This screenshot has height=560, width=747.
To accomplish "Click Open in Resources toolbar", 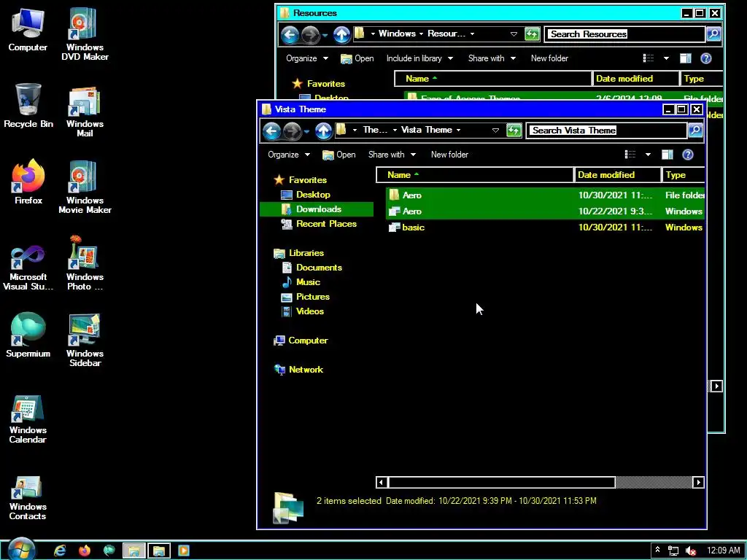I will (357, 58).
